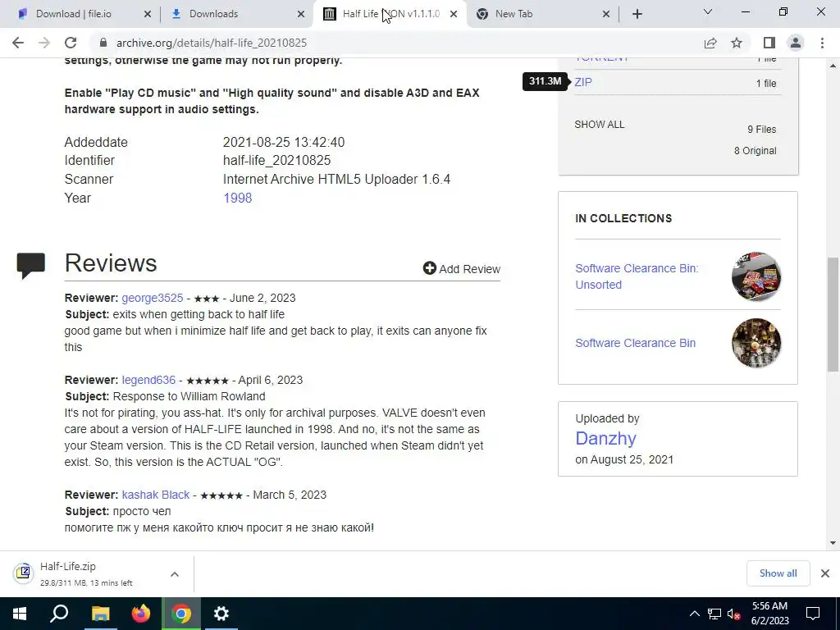The height and width of the screenshot is (630, 840).
Task: Open the 1998 year link
Action: tap(237, 198)
